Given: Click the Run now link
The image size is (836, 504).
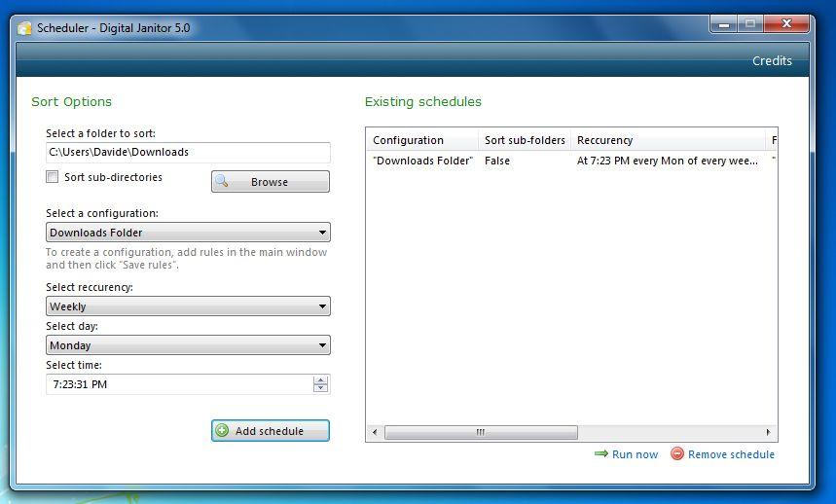Looking at the screenshot, I should 635,454.
